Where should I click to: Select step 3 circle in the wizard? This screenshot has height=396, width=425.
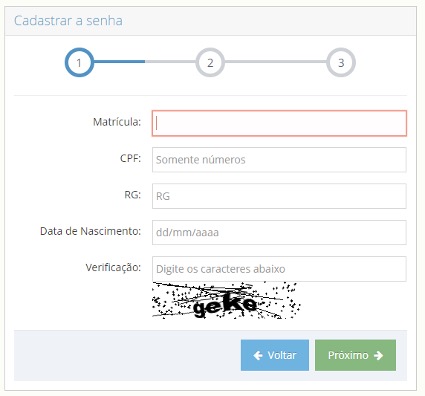coord(341,62)
